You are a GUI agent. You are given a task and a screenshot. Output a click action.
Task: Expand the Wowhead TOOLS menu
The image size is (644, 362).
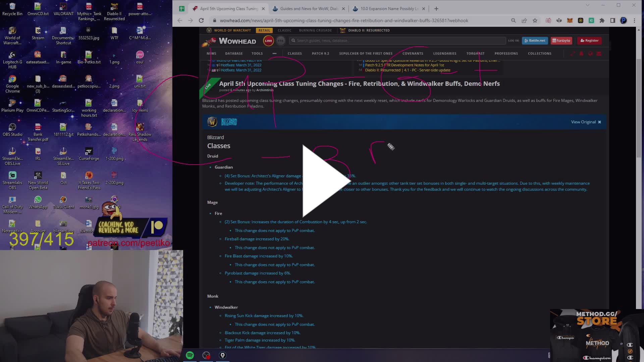pos(257,53)
